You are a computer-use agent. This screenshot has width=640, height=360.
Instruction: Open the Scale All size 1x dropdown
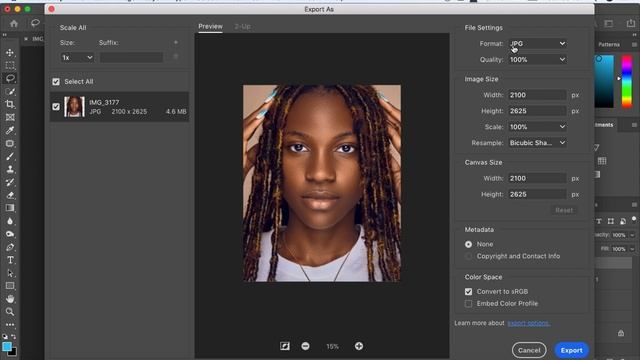pyautogui.click(x=77, y=58)
